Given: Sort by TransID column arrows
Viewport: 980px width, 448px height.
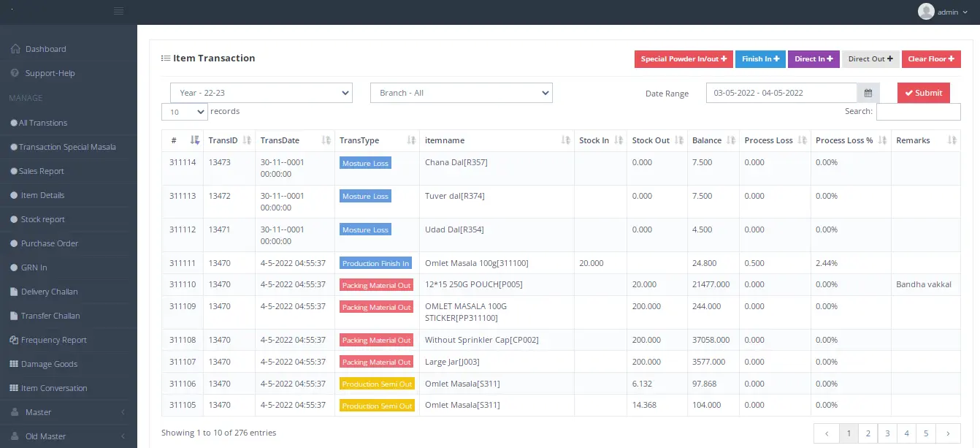Looking at the screenshot, I should (x=247, y=140).
